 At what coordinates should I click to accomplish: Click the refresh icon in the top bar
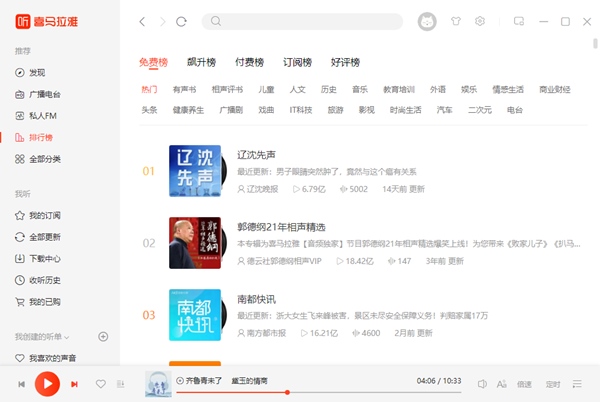pos(181,21)
